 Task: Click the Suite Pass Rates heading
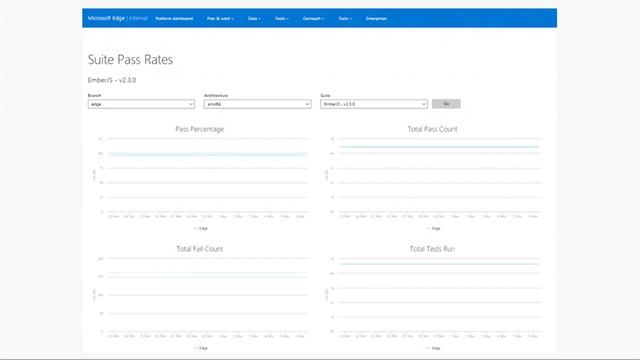pyautogui.click(x=130, y=60)
